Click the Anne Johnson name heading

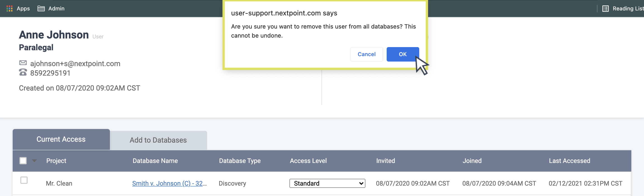[x=54, y=35]
